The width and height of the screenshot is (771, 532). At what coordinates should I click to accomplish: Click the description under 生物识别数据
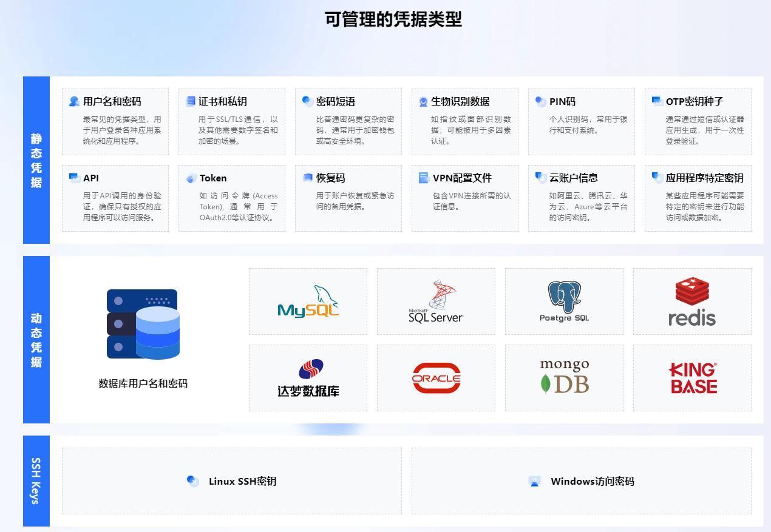coord(471,130)
